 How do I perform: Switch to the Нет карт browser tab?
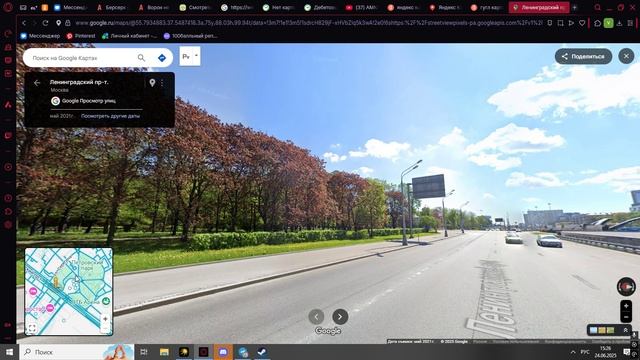279,7
